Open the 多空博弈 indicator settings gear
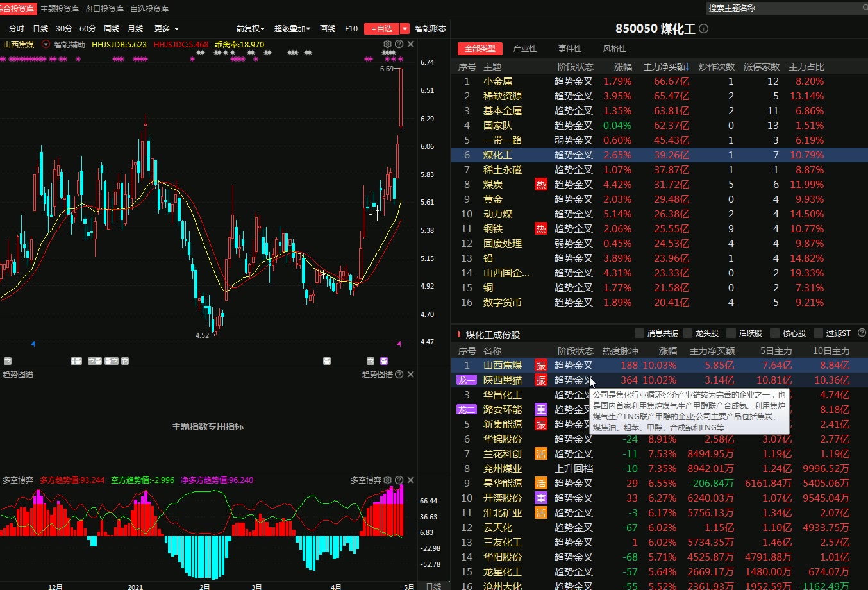This screenshot has width=868, height=590. point(387,480)
